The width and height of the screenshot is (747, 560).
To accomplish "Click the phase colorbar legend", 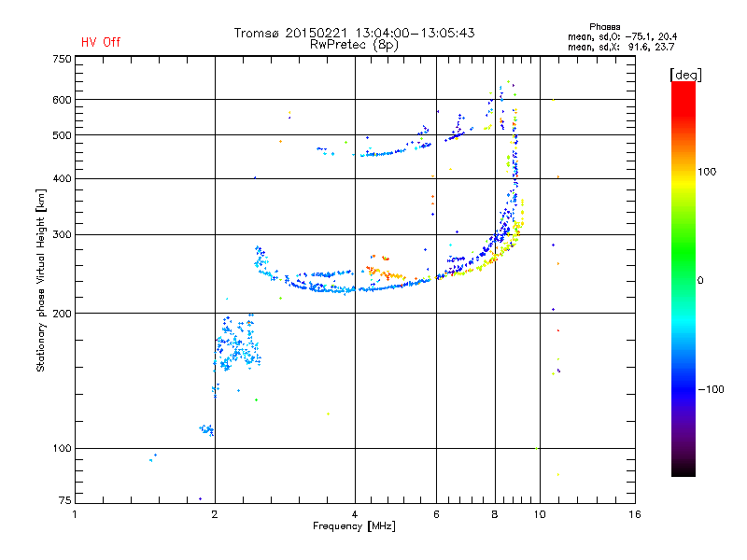I will tap(684, 278).
